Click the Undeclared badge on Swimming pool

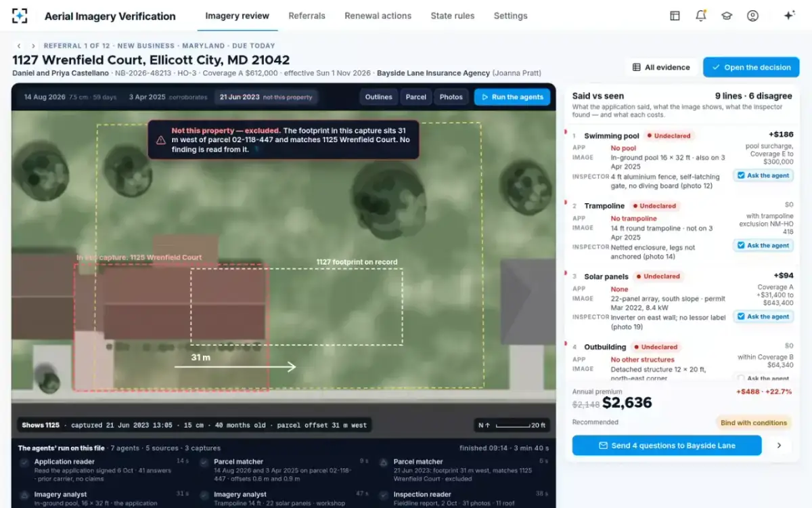coord(668,135)
